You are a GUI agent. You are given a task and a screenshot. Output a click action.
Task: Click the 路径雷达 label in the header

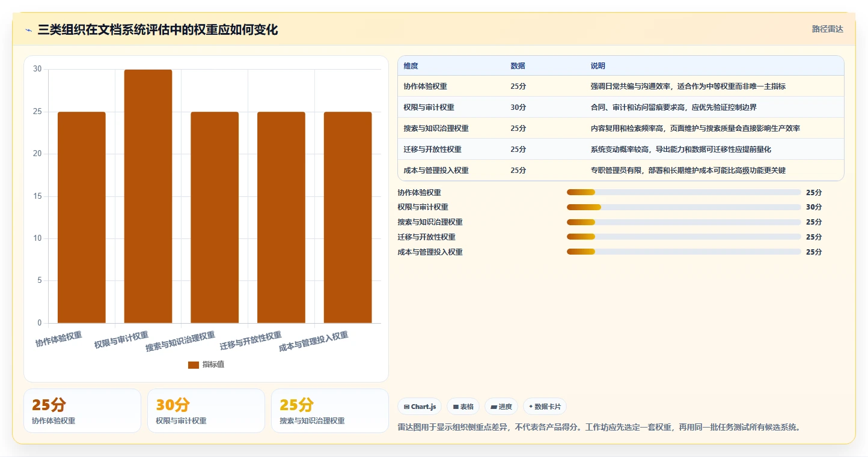[828, 29]
